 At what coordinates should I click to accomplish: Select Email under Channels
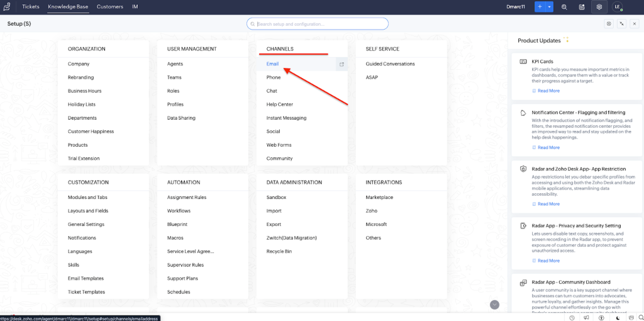(x=272, y=64)
